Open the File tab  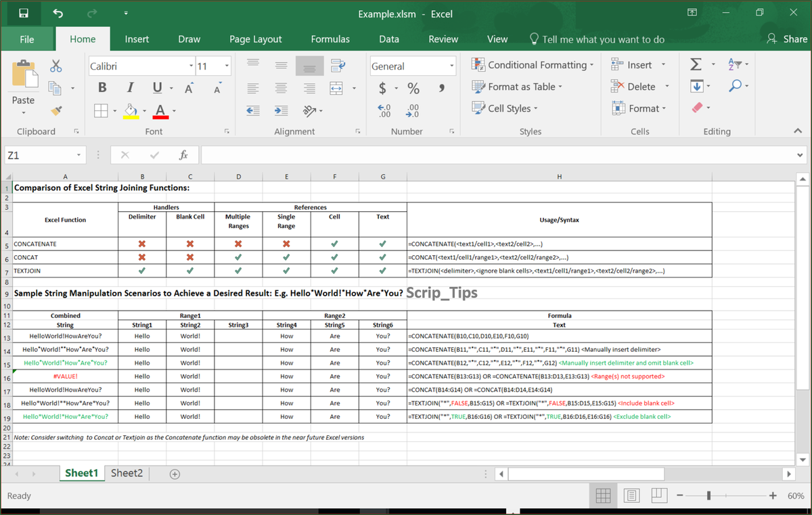[x=27, y=39]
